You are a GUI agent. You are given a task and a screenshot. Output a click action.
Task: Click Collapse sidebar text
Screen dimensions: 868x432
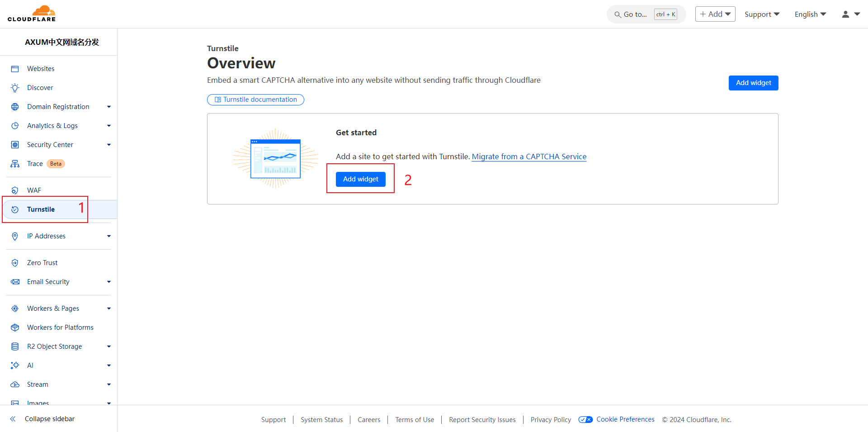coord(50,419)
